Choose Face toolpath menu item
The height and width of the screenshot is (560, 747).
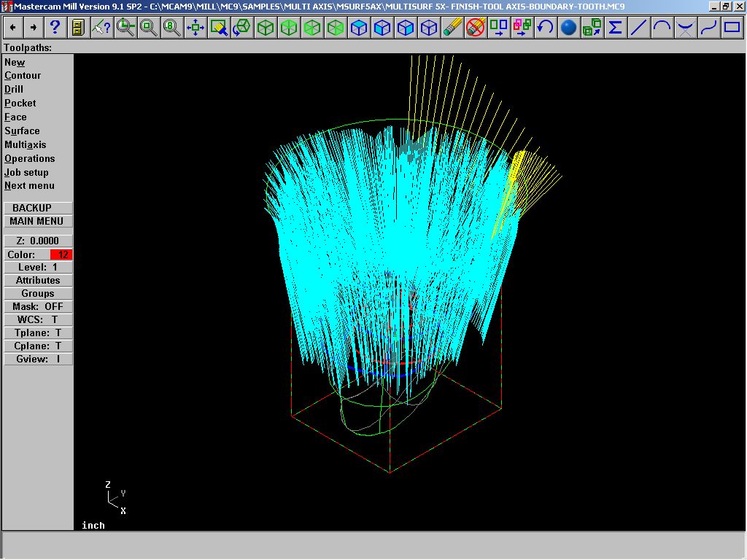(16, 117)
